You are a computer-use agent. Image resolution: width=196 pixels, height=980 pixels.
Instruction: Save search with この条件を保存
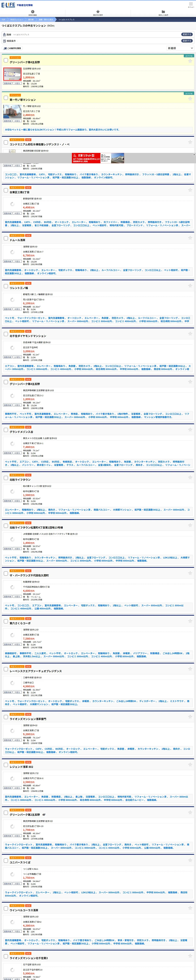pyautogui.click(x=12, y=48)
